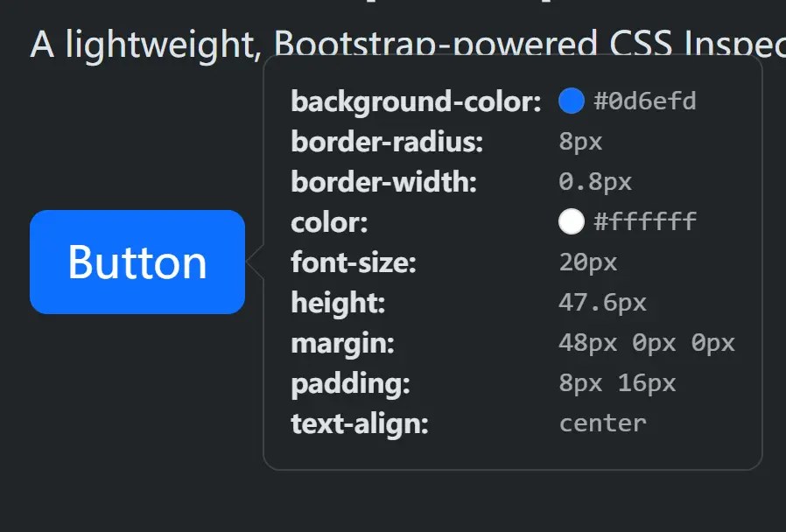786x532 pixels.
Task: Select the #0d6efd background color swatch
Action: 572,101
